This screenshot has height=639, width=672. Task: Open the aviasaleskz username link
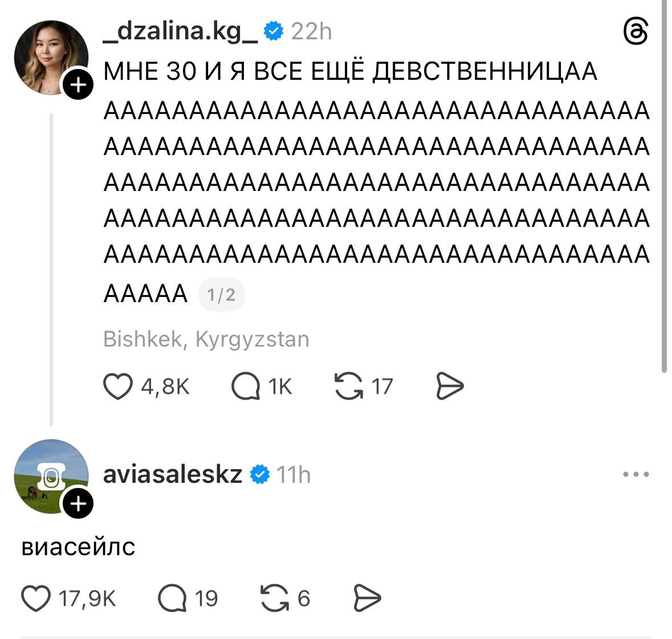point(173,474)
